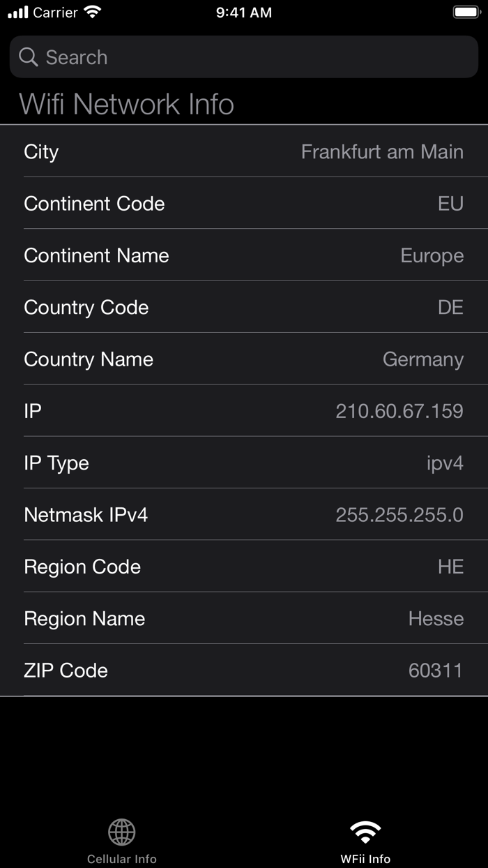Tap the Region Name row showing Hesse

pos(244,619)
